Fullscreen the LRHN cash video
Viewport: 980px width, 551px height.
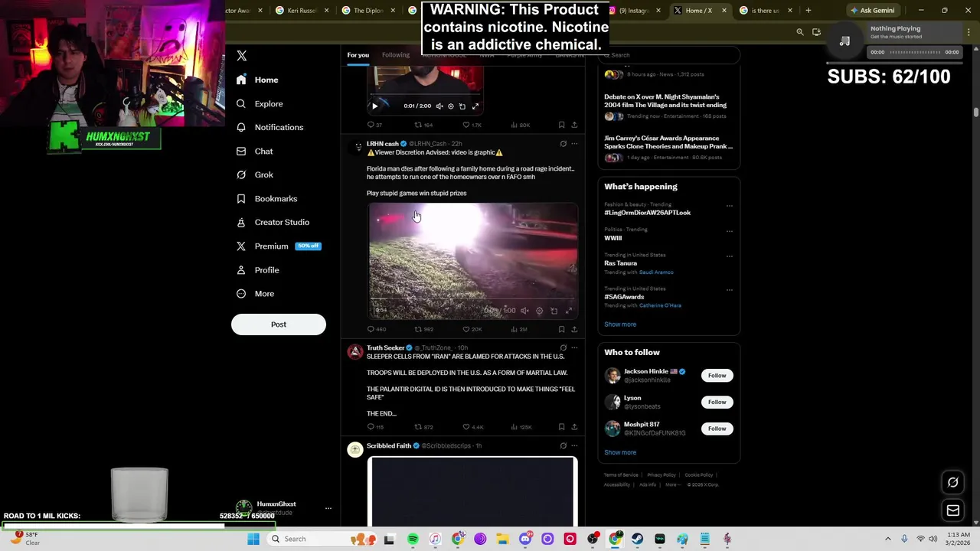[568, 311]
